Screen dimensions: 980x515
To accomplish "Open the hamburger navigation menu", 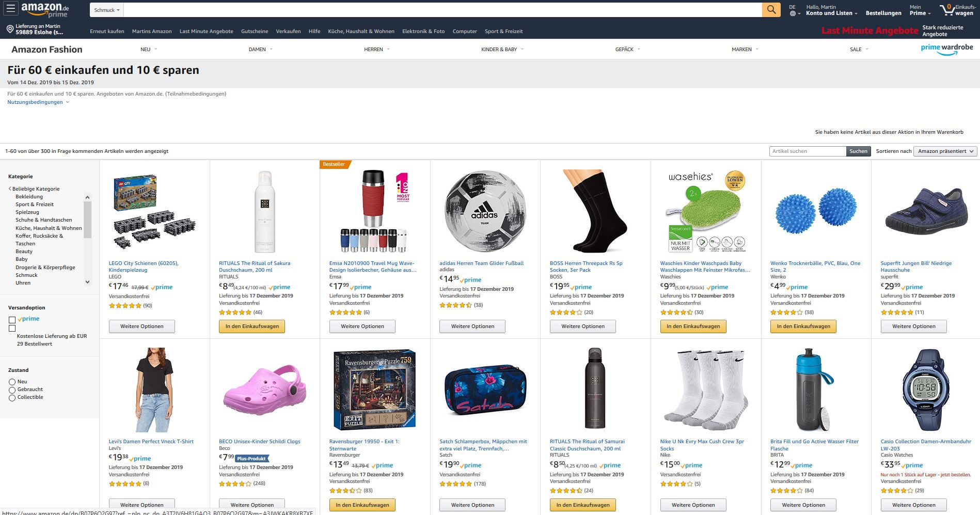I will pos(10,9).
